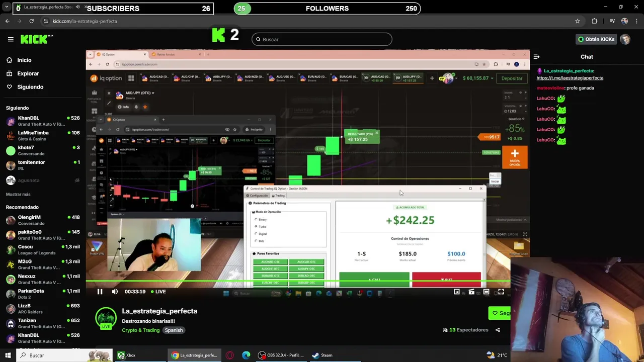
Task: Open the t.me/laestrategiaperfecta chat link
Action: tap(570, 78)
